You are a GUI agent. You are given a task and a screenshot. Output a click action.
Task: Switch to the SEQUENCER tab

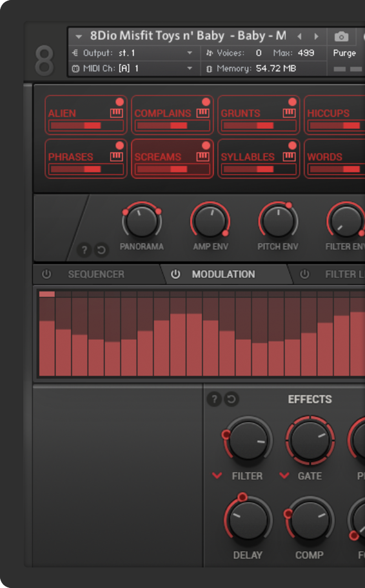pos(96,274)
